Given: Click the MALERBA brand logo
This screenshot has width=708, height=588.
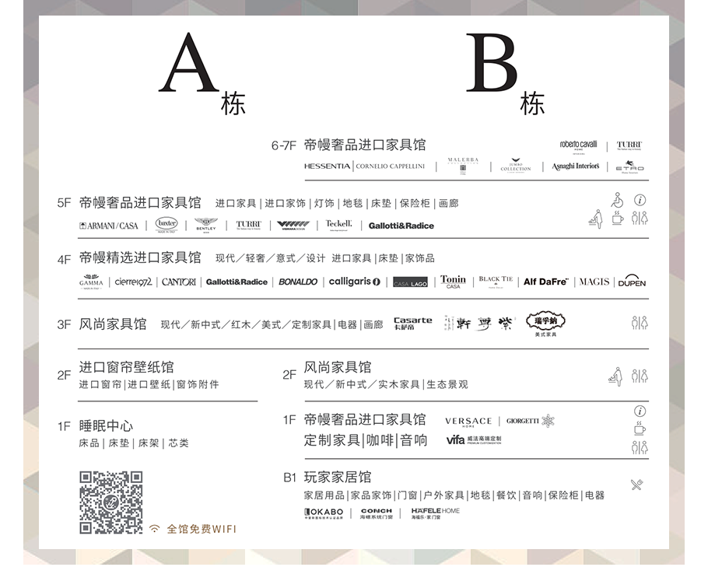Looking at the screenshot, I should [x=463, y=166].
